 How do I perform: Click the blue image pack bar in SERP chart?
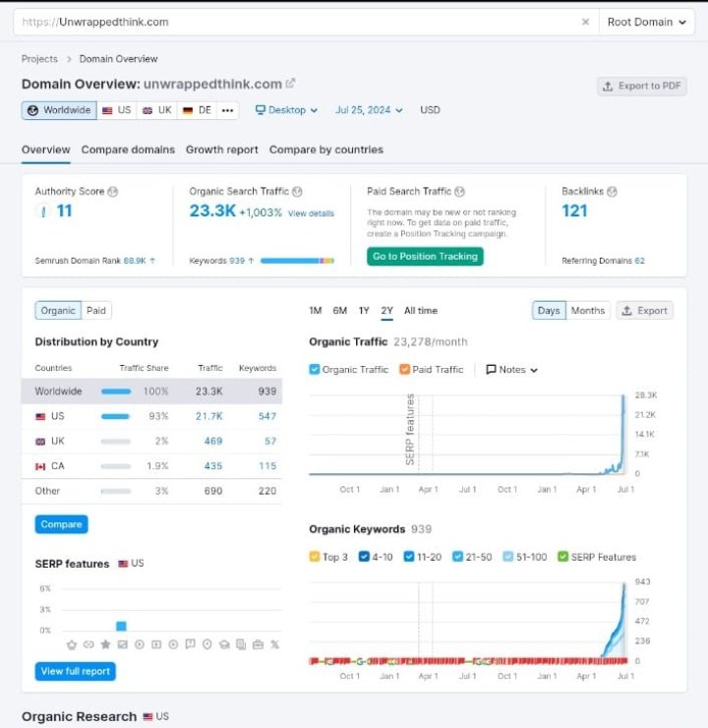click(x=121, y=627)
